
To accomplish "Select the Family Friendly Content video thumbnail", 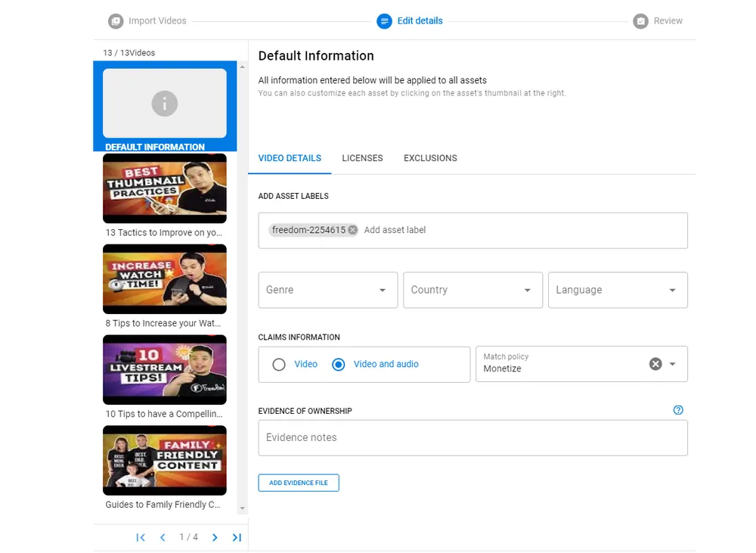I will click(x=164, y=461).
